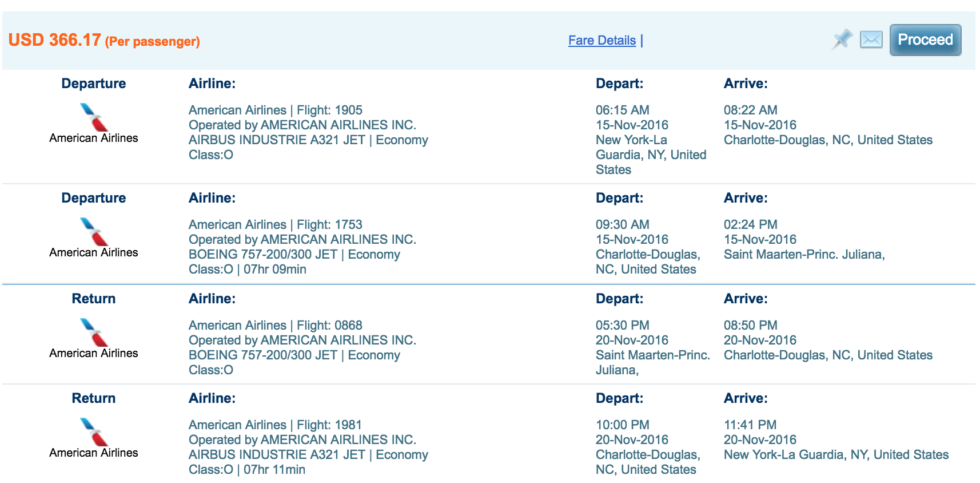
Task: Click the 11:41 PM arrival time
Action: point(750,425)
